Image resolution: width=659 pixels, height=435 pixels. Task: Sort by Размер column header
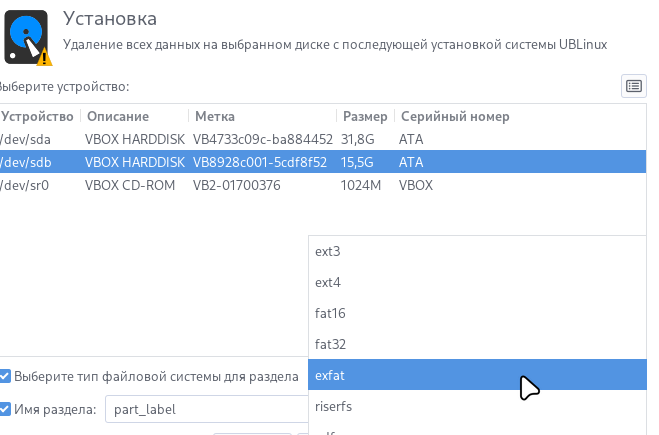pos(364,116)
